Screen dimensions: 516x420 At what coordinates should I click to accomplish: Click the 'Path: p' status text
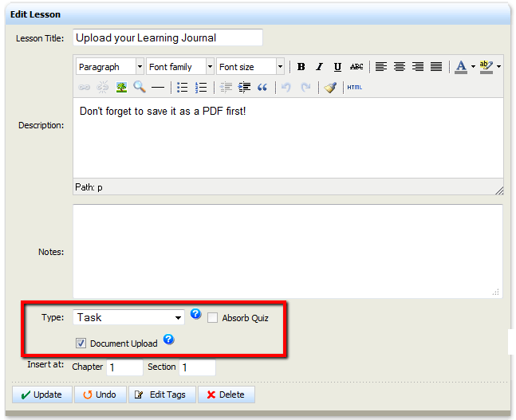pyautogui.click(x=89, y=187)
